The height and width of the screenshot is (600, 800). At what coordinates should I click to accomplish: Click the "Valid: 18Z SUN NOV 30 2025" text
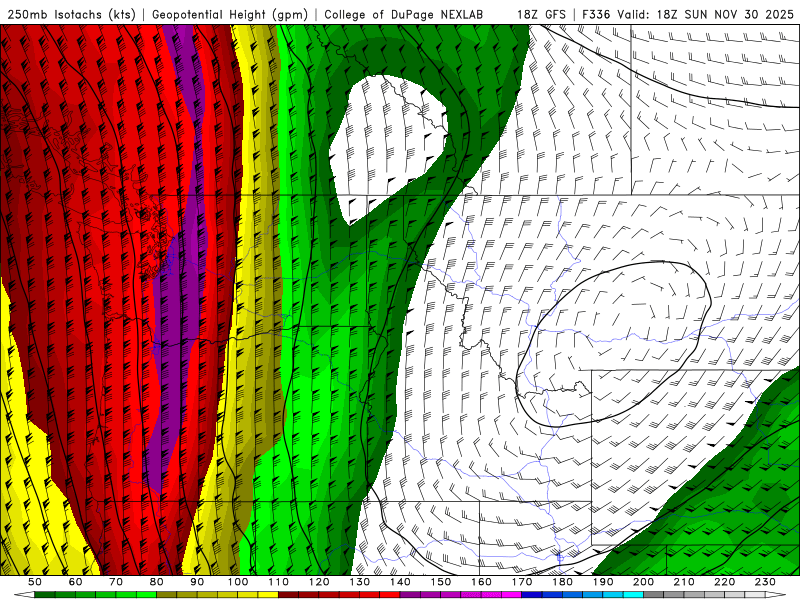coord(706,14)
